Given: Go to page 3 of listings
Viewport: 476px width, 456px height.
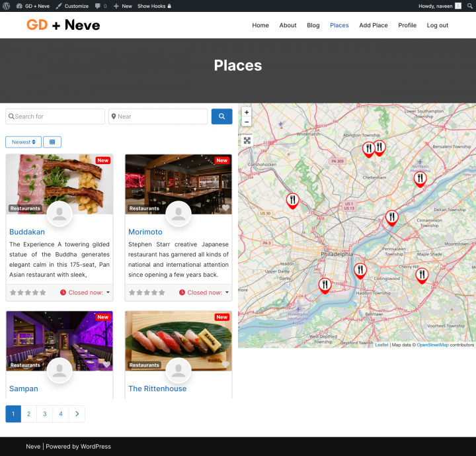Looking at the screenshot, I should 45,414.
